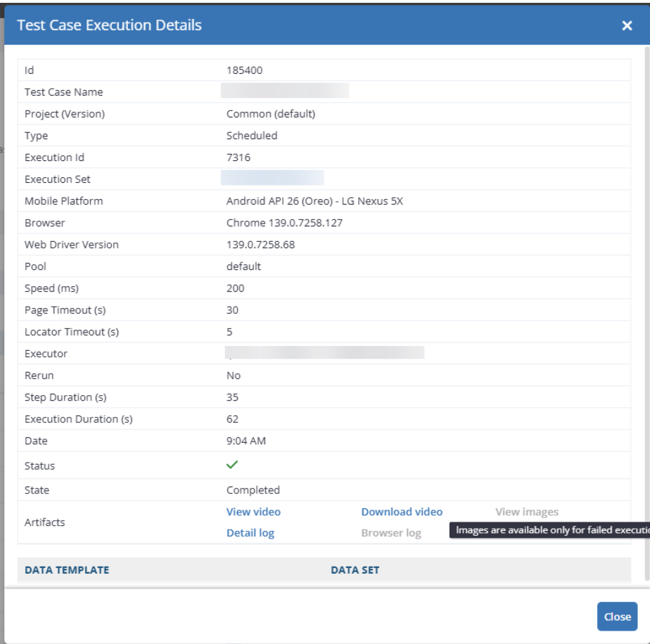Click the Execution Id value 7316
The image size is (650, 644).
pyautogui.click(x=238, y=157)
